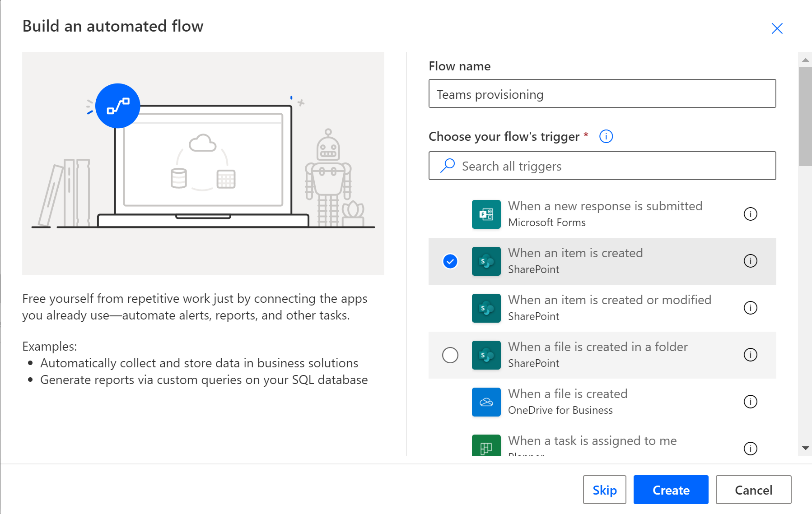The image size is (812, 514).
Task: Click the Cancel button
Action: (x=752, y=490)
